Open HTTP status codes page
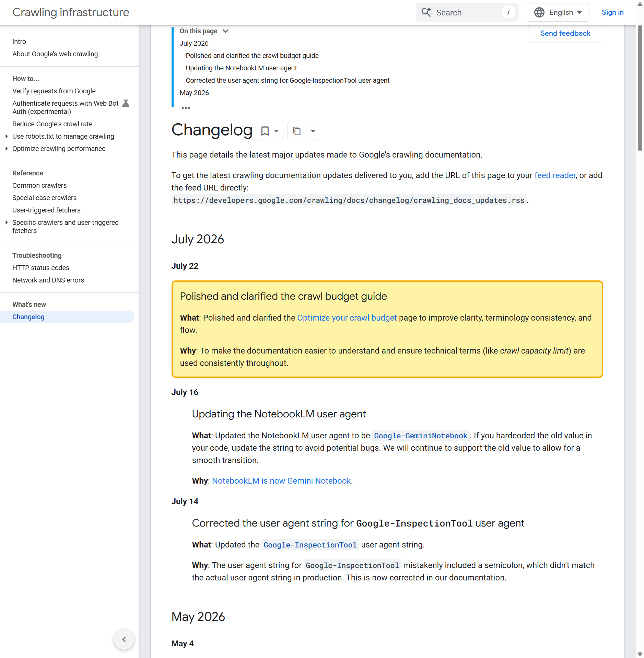 coord(41,268)
